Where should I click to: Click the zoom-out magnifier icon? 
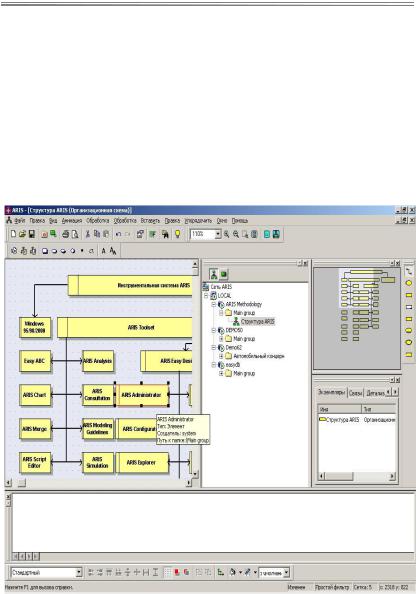pos(236,234)
